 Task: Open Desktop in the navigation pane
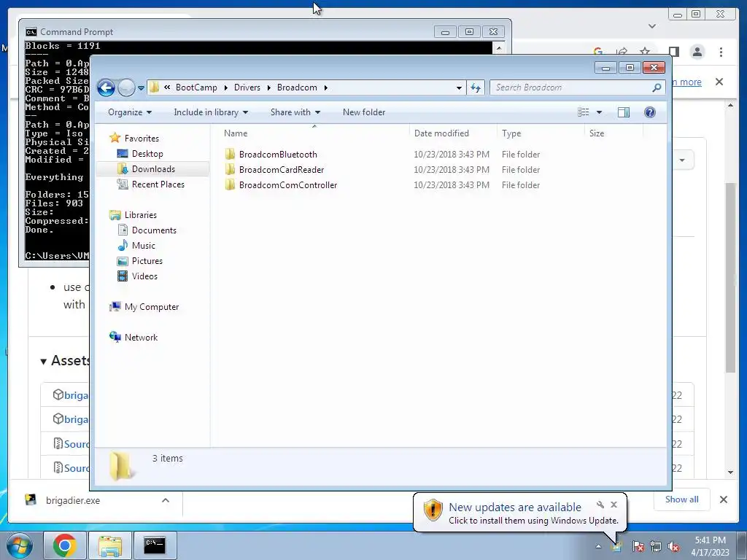point(147,154)
